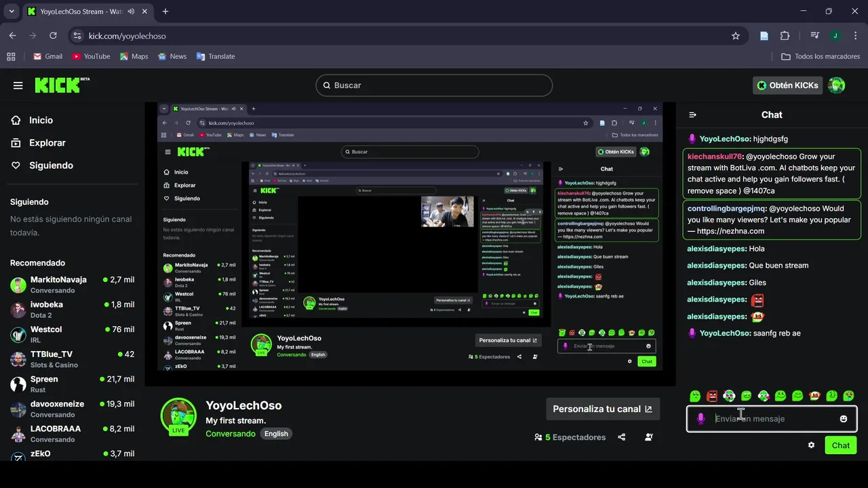Click the blue document extension icon in the toolbar
868x488 pixels.
point(764,36)
